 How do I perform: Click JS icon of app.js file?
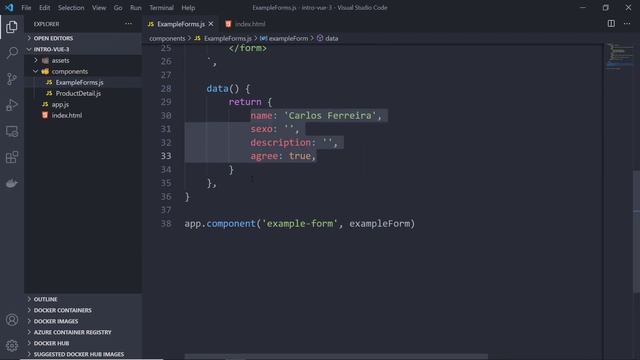pos(45,104)
